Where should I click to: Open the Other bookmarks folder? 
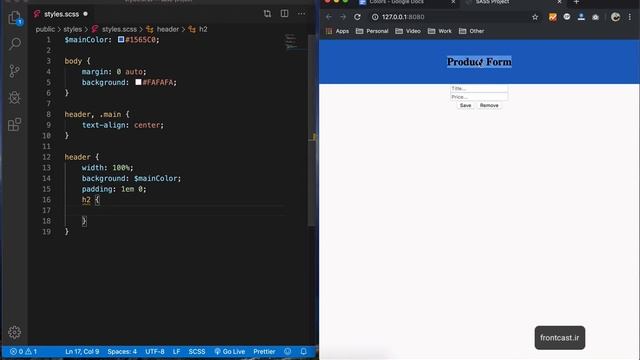tap(471, 31)
